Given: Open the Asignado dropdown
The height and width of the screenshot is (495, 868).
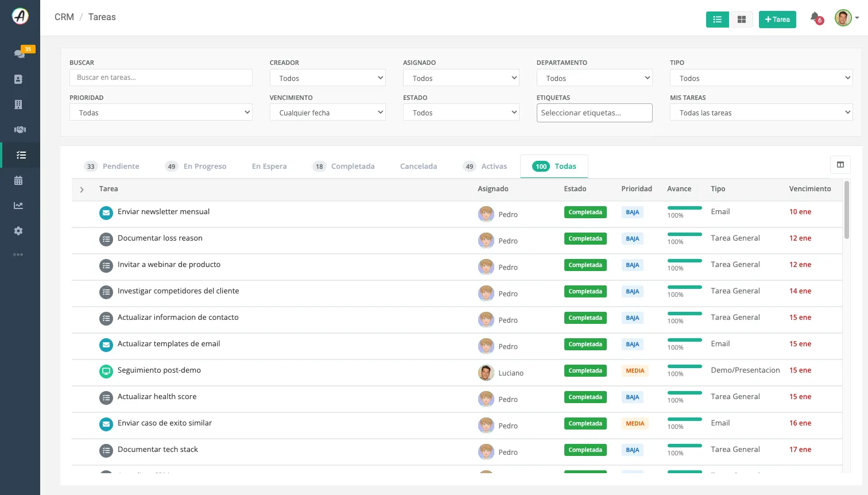Looking at the screenshot, I should click(x=461, y=78).
